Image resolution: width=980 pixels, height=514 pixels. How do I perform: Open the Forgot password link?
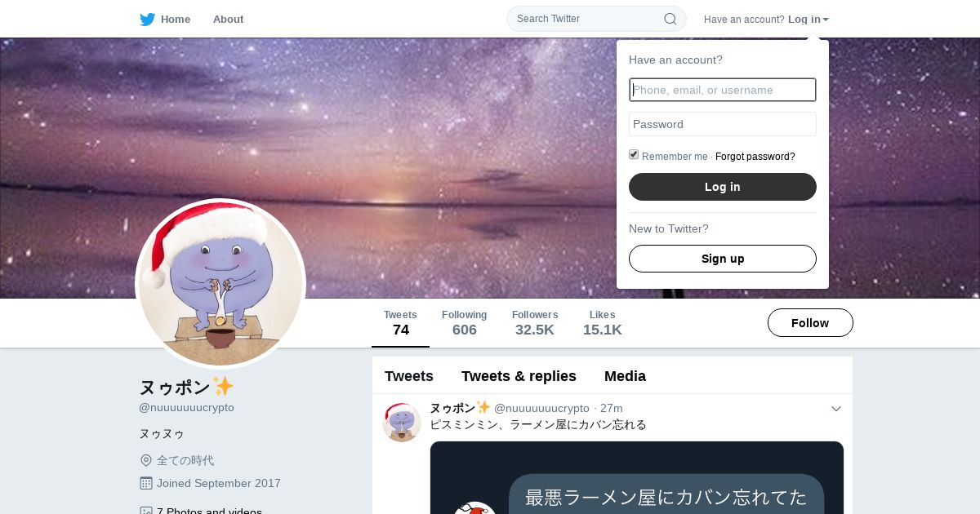(755, 157)
